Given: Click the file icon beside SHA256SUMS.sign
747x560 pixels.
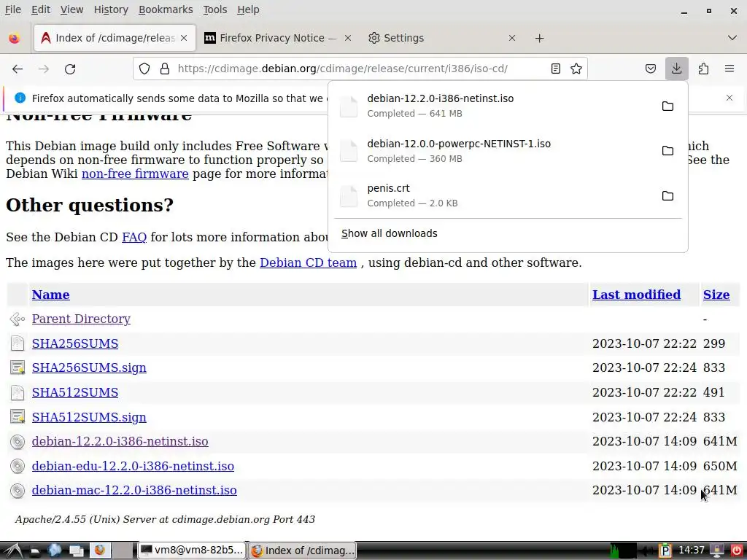Looking at the screenshot, I should click(x=18, y=368).
